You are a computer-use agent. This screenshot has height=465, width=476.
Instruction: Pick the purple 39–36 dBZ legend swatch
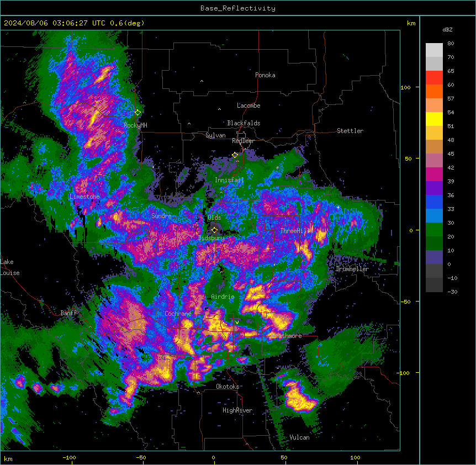[434, 188]
